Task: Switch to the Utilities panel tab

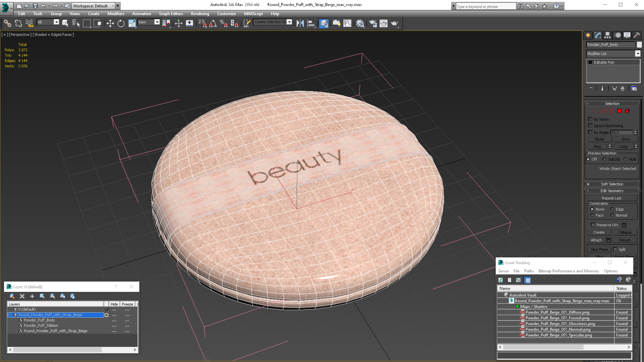Action: (x=637, y=35)
